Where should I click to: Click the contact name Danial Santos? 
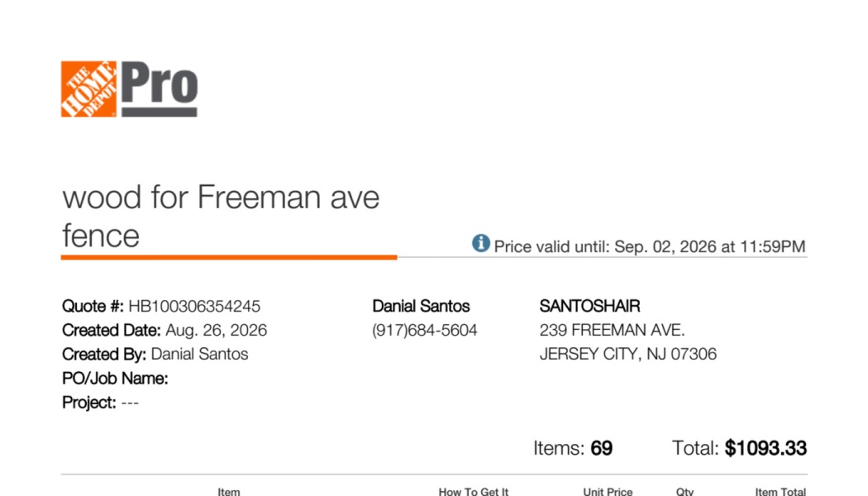(x=421, y=306)
